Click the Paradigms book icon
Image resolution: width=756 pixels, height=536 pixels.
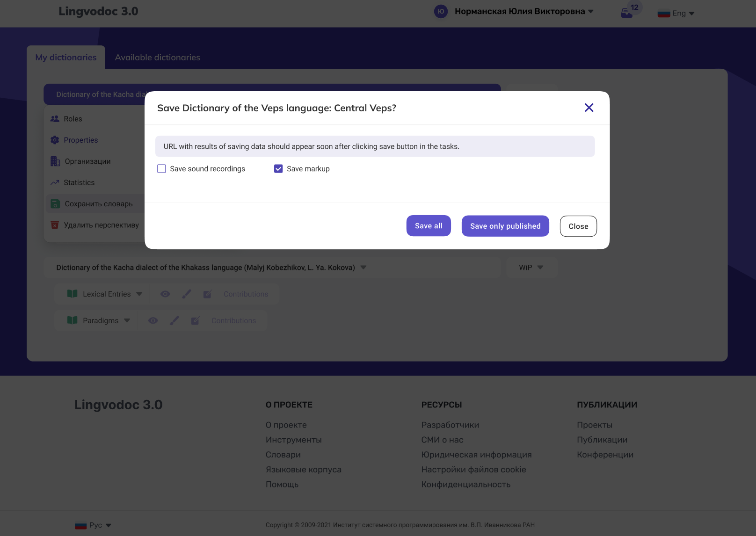[73, 320]
